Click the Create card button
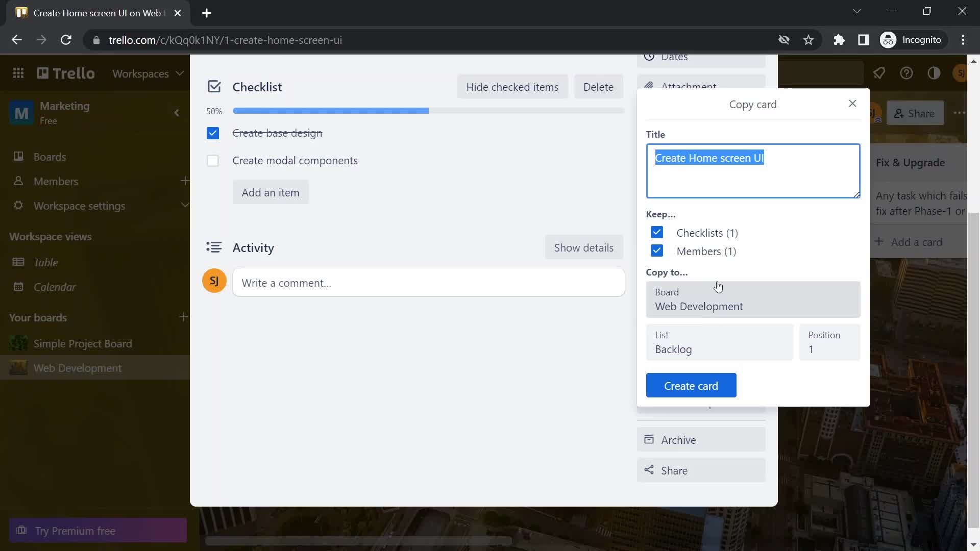Viewport: 980px width, 551px height. (691, 386)
